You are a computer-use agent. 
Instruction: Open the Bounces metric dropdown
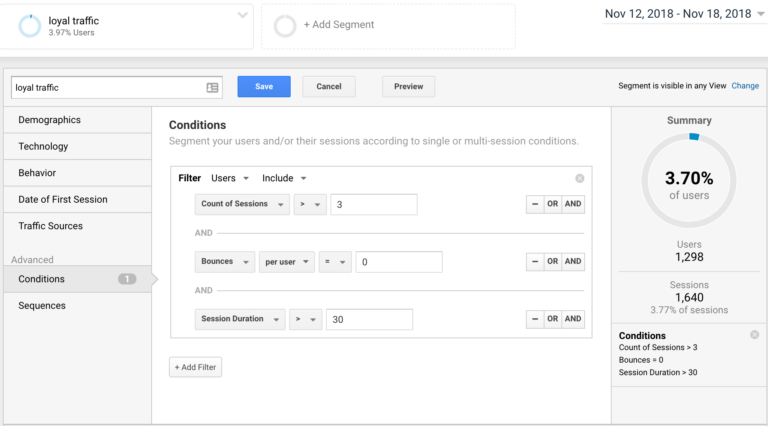[x=224, y=261]
